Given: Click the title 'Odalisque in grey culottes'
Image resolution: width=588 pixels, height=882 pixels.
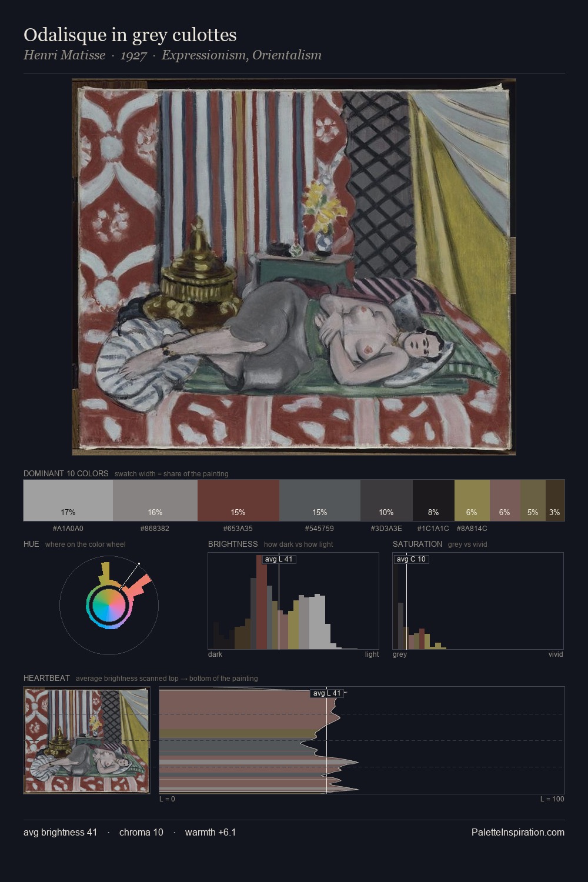Looking at the screenshot, I should tap(130, 35).
